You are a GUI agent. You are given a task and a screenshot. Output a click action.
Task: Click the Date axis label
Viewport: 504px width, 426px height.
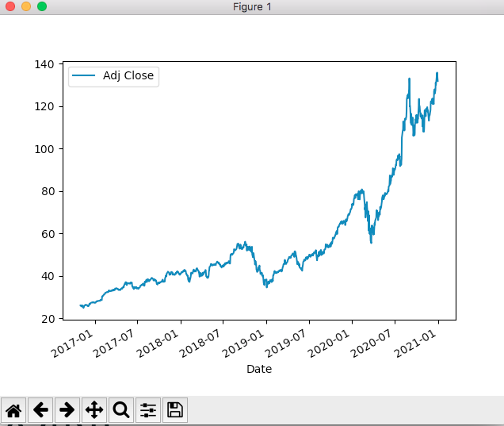[x=259, y=369]
